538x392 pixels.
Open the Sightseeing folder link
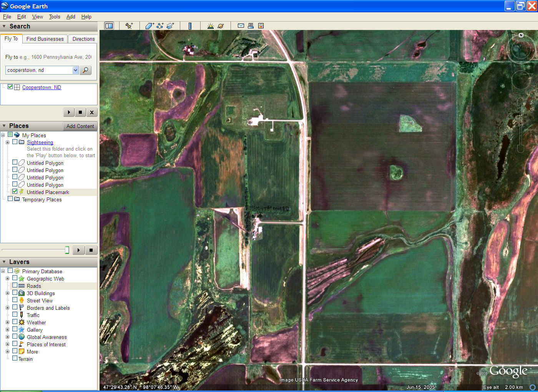40,142
